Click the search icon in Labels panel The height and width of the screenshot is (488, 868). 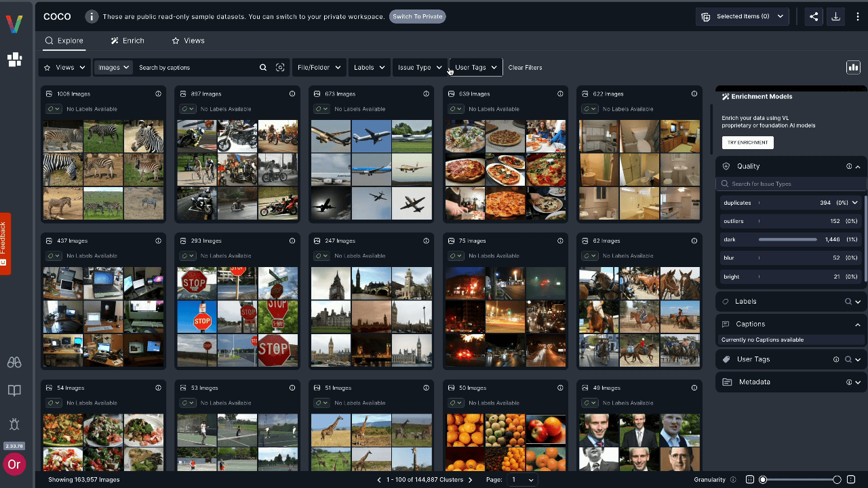[848, 302]
